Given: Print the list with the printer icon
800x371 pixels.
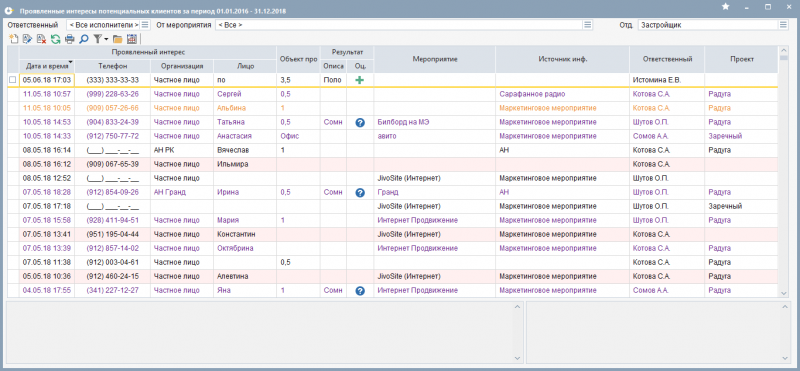Looking at the screenshot, I should click(70, 38).
